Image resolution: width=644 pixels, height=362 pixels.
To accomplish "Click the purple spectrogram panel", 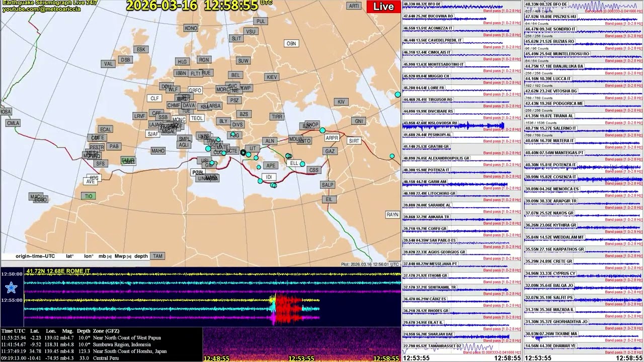I will click(302, 345).
